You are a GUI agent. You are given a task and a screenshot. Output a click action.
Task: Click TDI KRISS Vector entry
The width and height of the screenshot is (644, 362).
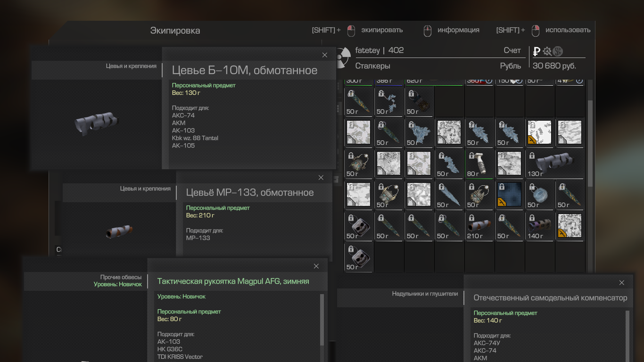pyautogui.click(x=180, y=357)
